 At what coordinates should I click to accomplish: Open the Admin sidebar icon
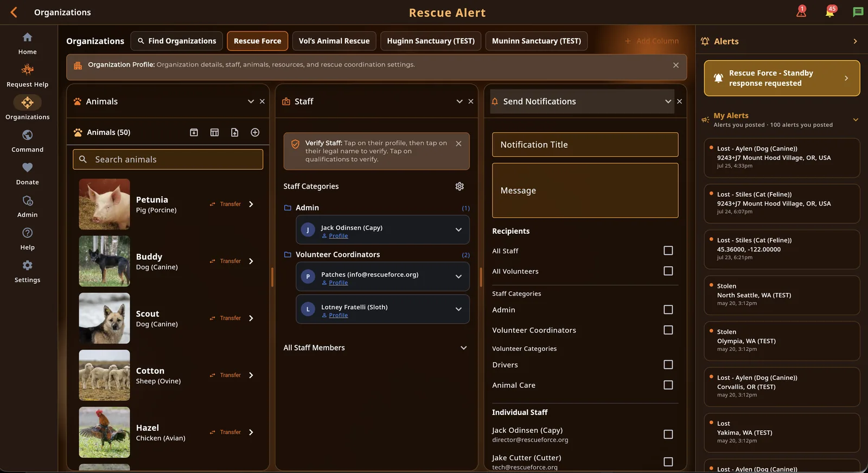point(27,200)
